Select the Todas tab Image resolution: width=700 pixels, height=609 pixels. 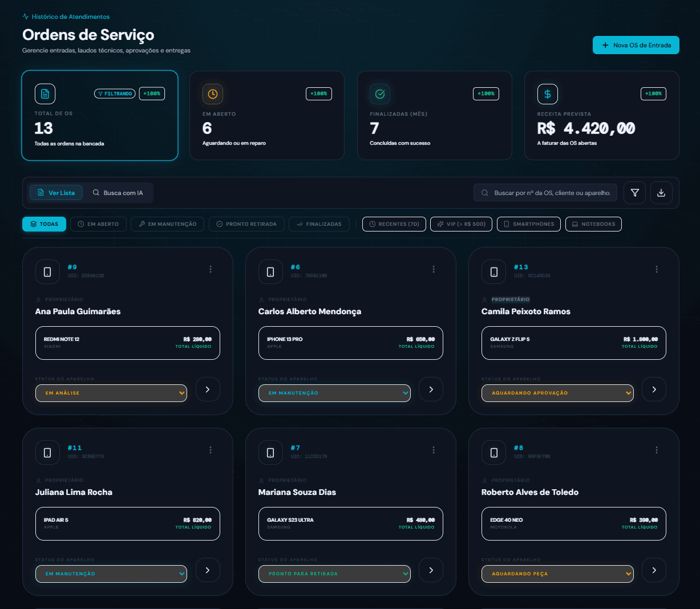(44, 224)
